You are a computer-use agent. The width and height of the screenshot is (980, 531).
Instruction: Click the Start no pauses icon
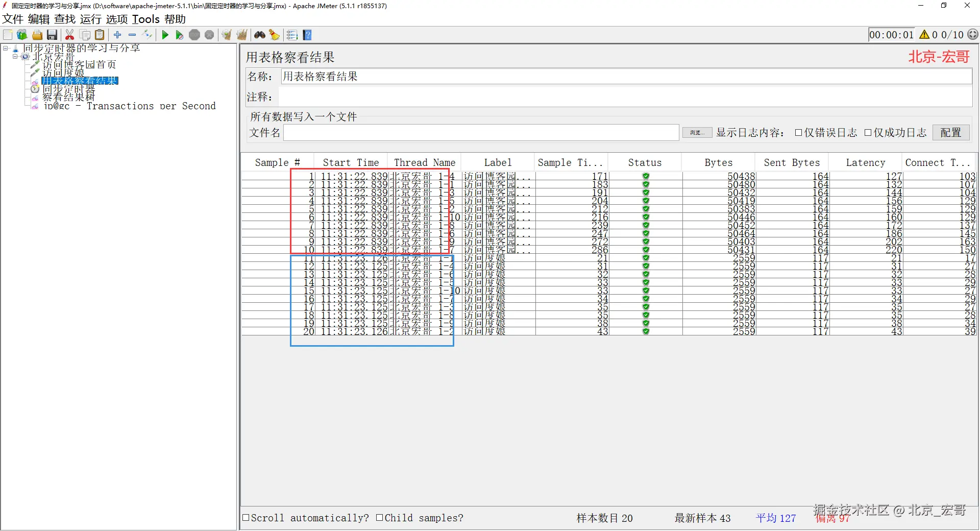point(179,35)
